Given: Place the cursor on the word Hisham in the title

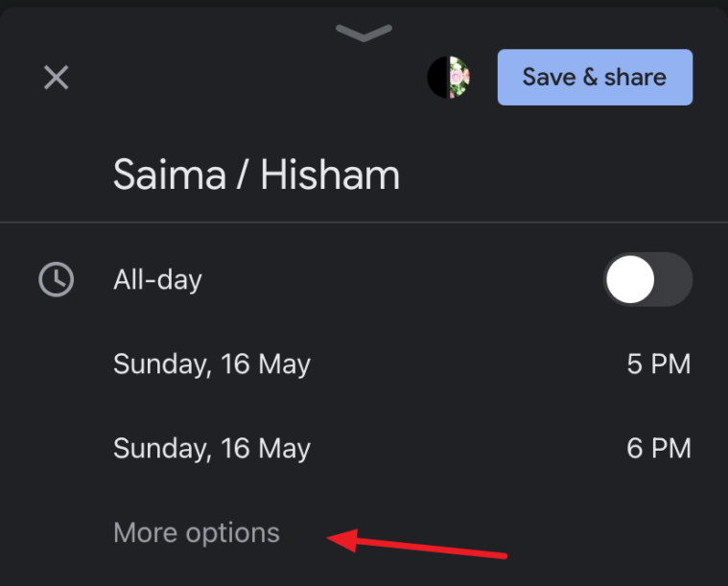Looking at the screenshot, I should pos(330,175).
